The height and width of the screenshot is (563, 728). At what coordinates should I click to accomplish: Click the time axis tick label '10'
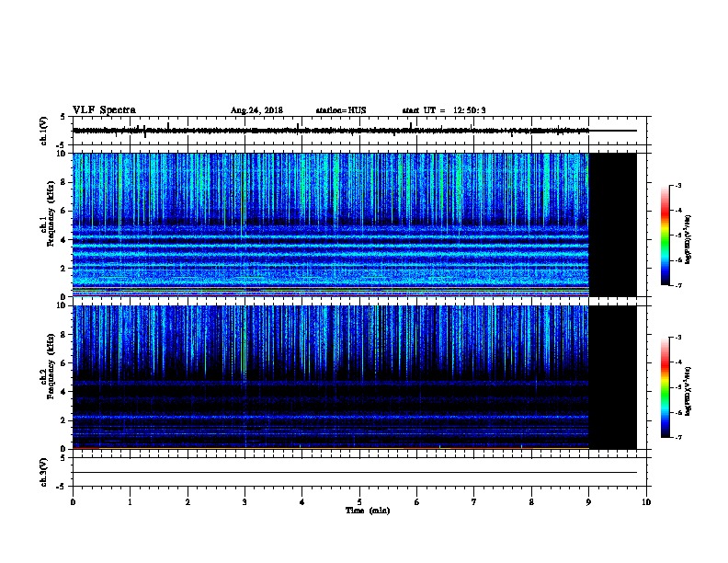646,502
